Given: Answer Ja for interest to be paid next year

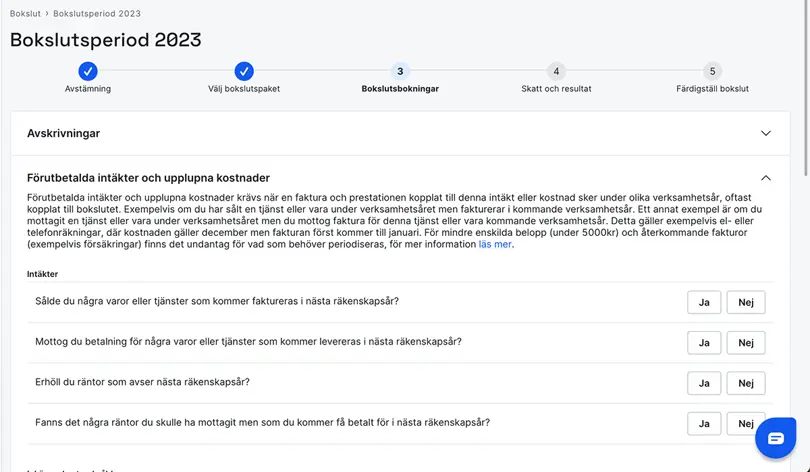Looking at the screenshot, I should [x=704, y=423].
